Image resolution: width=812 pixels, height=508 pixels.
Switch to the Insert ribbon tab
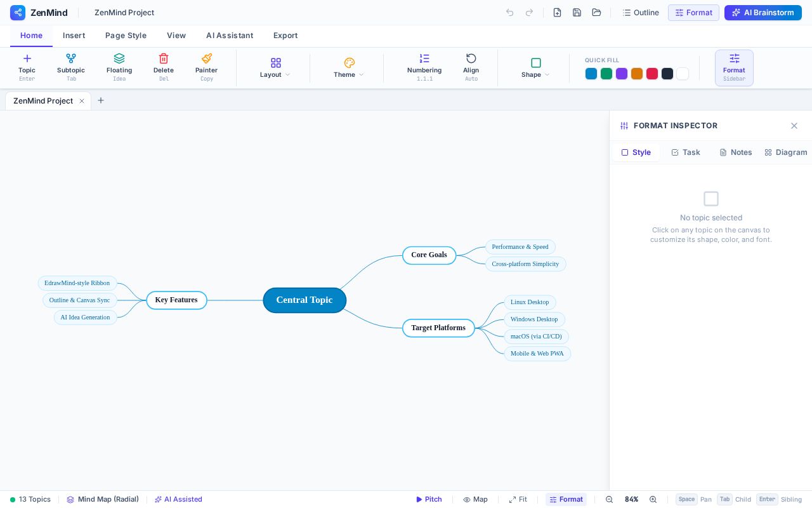click(74, 36)
